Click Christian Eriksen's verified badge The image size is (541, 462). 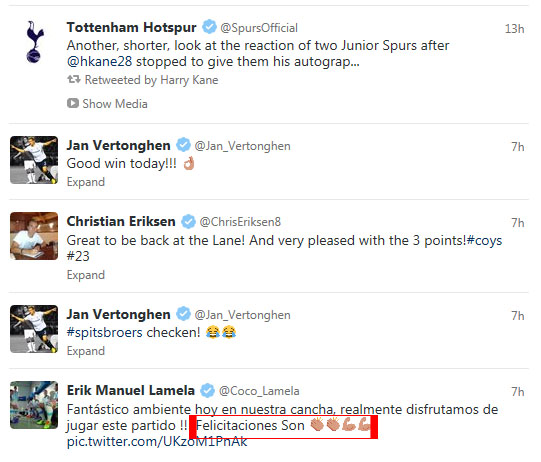188,221
